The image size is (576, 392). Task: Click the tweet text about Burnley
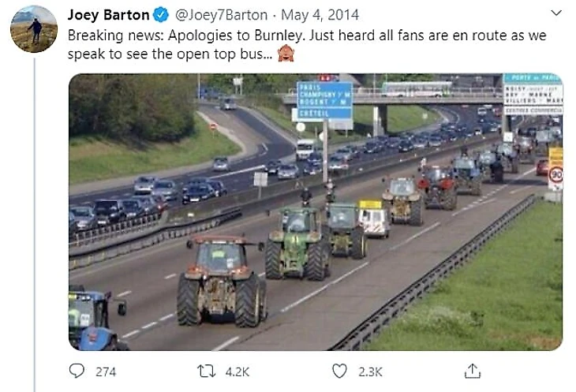coord(307,44)
